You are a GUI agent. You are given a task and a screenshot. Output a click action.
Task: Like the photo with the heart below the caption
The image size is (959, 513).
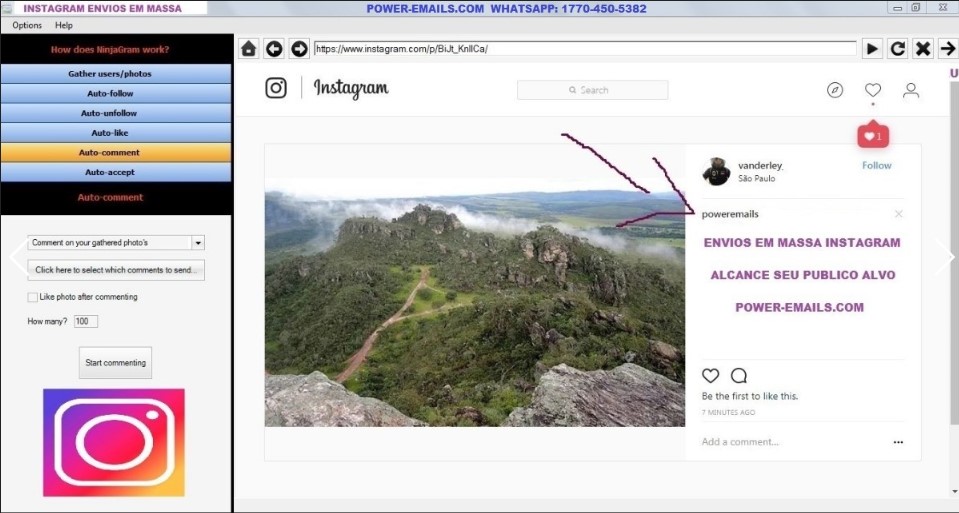pos(710,375)
